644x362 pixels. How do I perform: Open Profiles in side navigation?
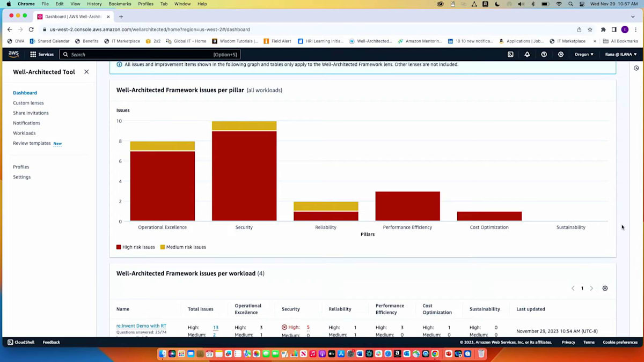coord(21,167)
